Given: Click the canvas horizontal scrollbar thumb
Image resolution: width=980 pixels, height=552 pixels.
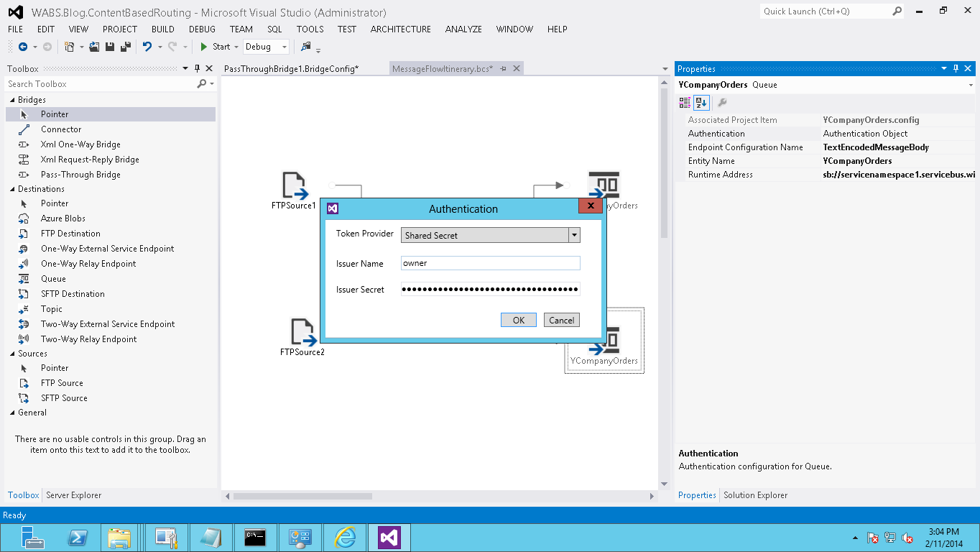Looking at the screenshot, I should click(x=303, y=496).
